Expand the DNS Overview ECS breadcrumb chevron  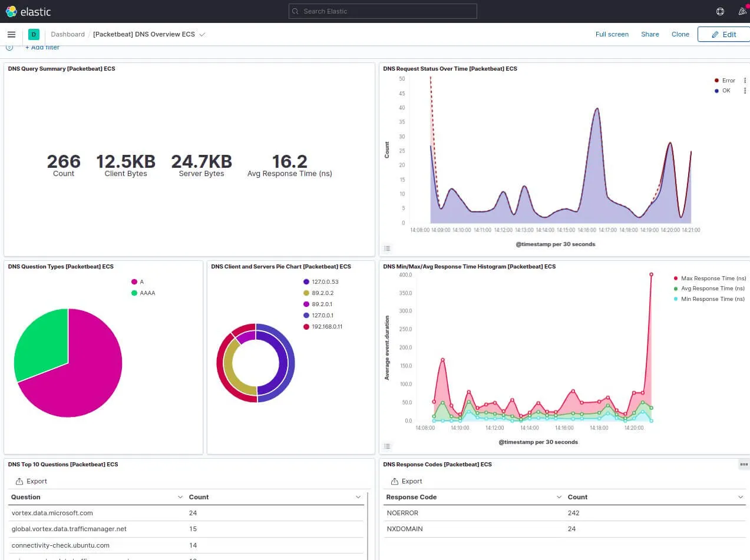tap(202, 34)
